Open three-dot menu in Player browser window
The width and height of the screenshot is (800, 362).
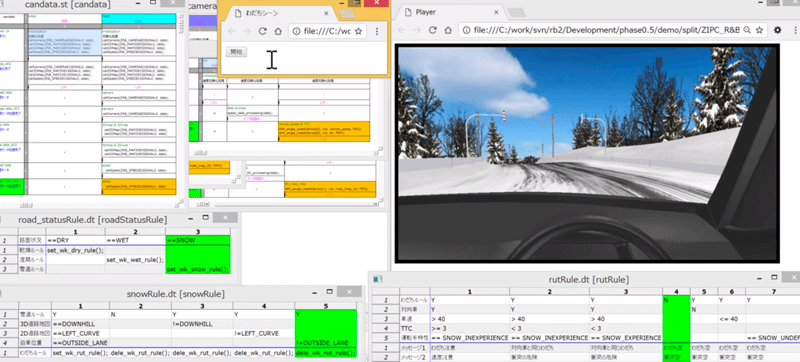794,30
